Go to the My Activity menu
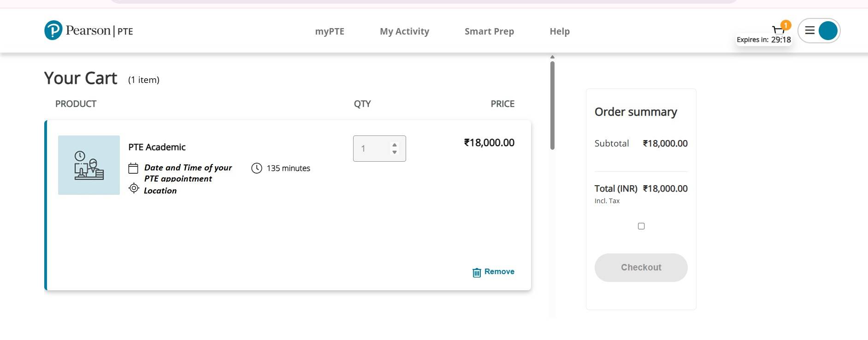The width and height of the screenshot is (868, 340). coord(404,31)
